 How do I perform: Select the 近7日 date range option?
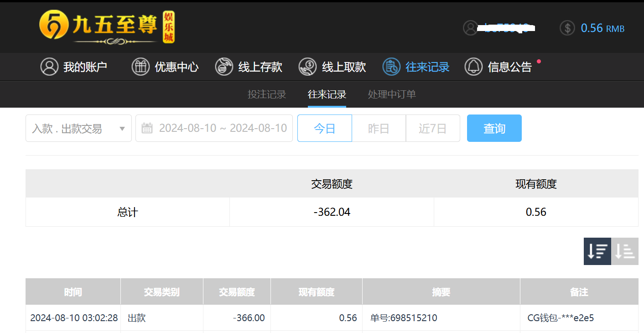pos(432,129)
